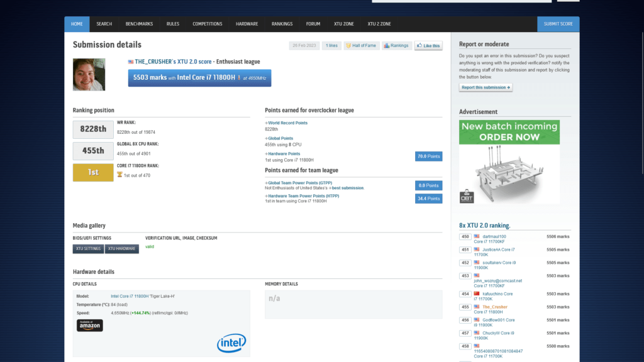Screen dimensions: 644x362
Task: Open JusticeAA's ranking entry
Action: pyautogui.click(x=498, y=250)
